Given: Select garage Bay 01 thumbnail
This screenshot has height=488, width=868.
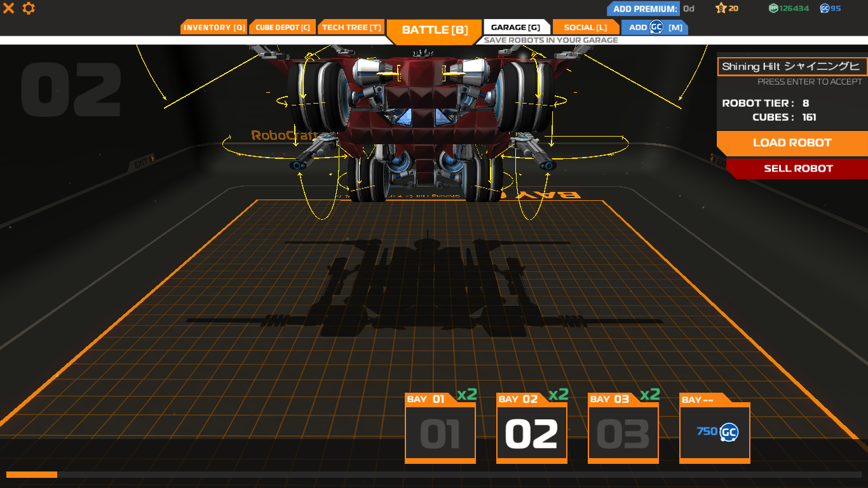Looking at the screenshot, I should (x=440, y=429).
